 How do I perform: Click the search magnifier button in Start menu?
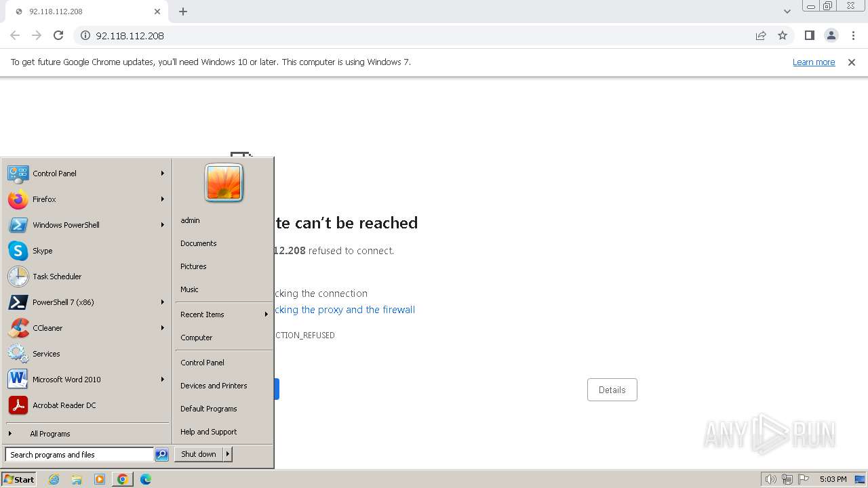[x=161, y=455]
